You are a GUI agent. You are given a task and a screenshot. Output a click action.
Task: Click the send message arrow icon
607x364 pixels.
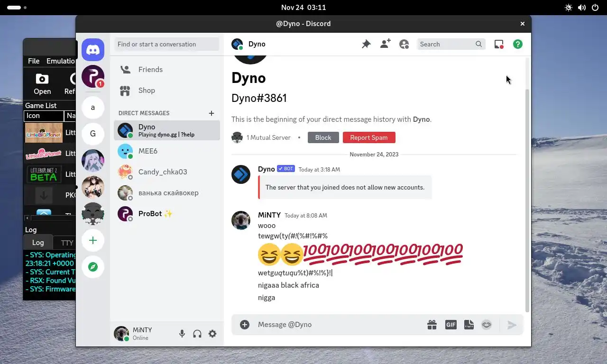point(512,325)
